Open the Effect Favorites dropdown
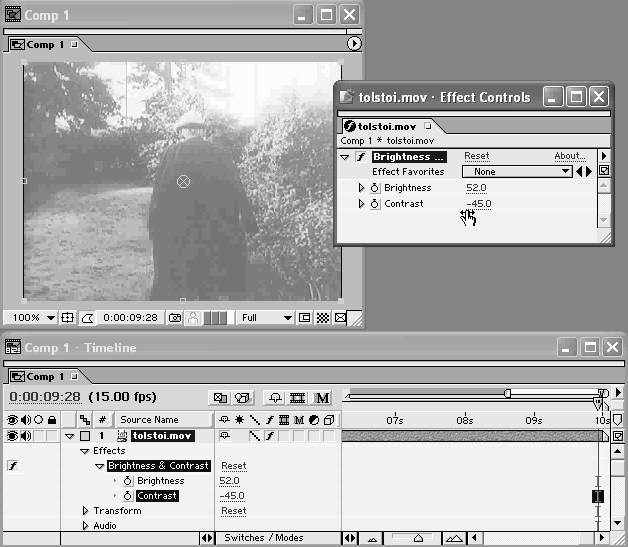The image size is (628, 547). click(x=516, y=172)
